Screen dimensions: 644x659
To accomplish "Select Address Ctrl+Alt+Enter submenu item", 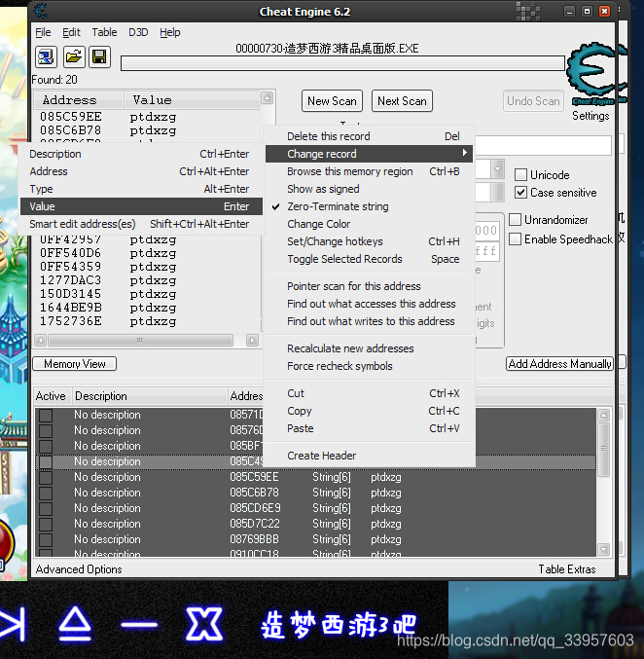I will click(x=141, y=171).
